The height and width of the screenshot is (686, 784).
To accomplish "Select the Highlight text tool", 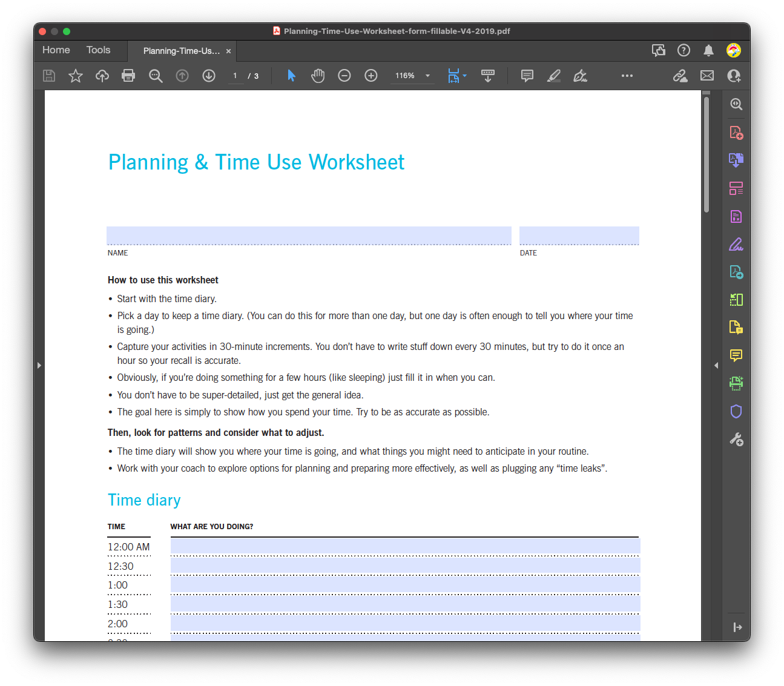I will click(x=553, y=76).
